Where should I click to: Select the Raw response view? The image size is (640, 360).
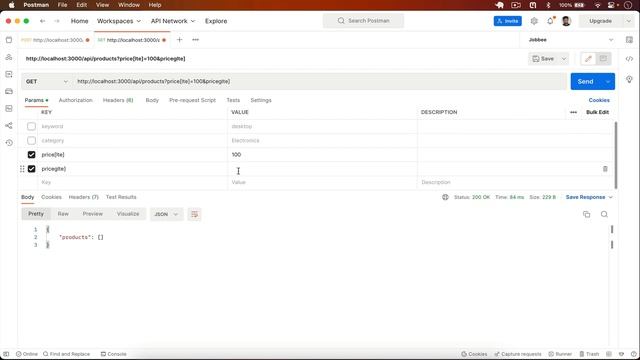click(63, 214)
